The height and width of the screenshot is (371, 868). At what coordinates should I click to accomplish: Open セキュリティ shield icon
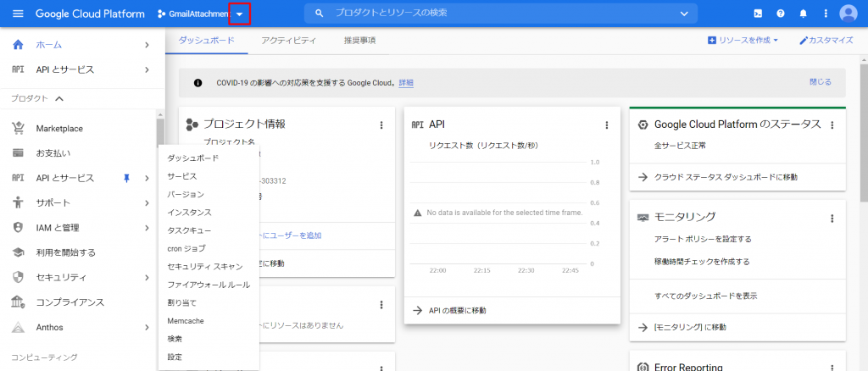pos(19,277)
